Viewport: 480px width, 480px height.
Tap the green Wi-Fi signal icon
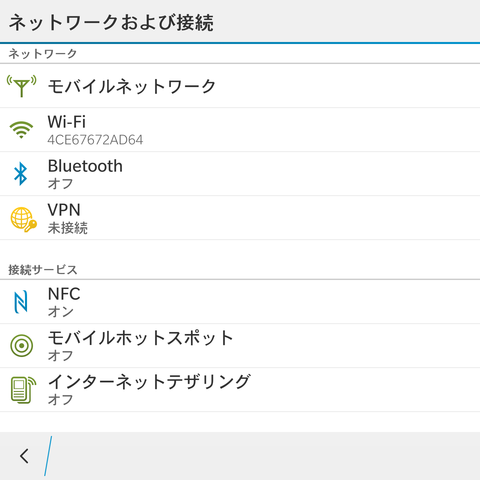[x=21, y=130]
